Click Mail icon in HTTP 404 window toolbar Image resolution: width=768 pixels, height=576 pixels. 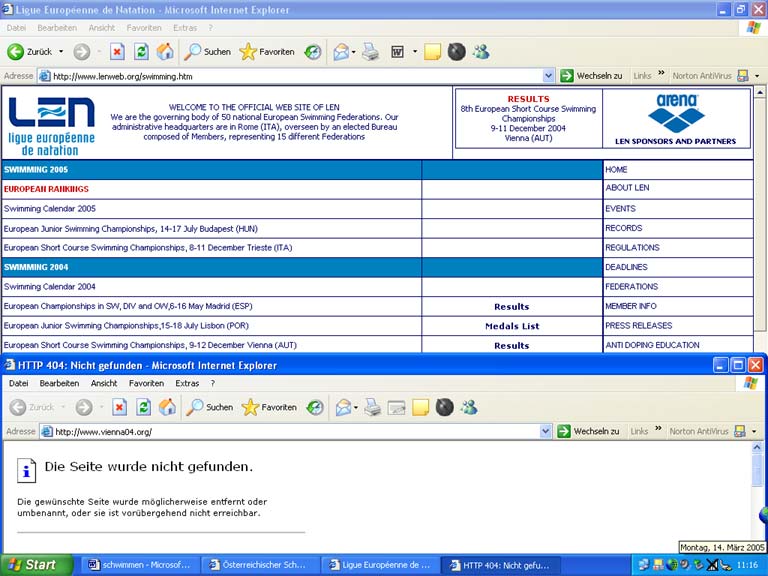click(x=343, y=407)
